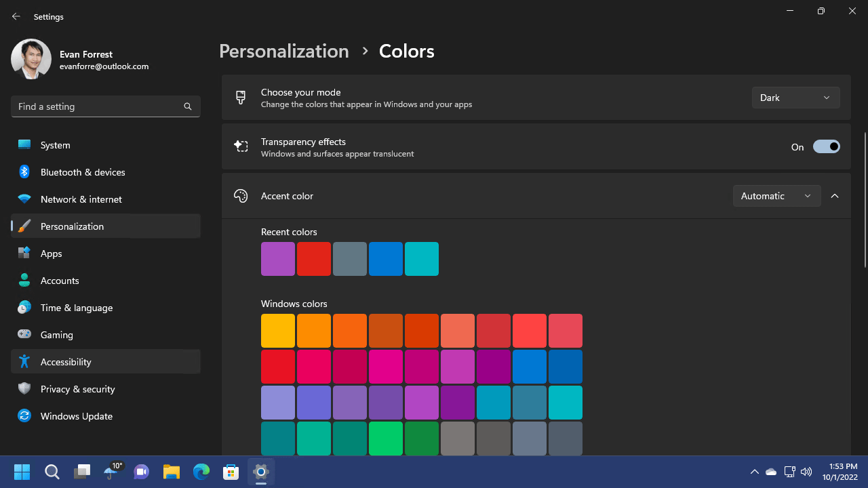868x488 pixels.
Task: Click the Personalization breadcrumb link
Action: [284, 51]
